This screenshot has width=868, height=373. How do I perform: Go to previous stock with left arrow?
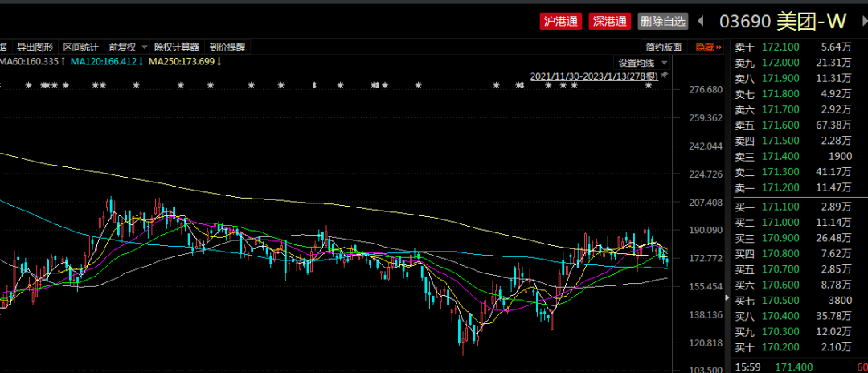point(701,21)
